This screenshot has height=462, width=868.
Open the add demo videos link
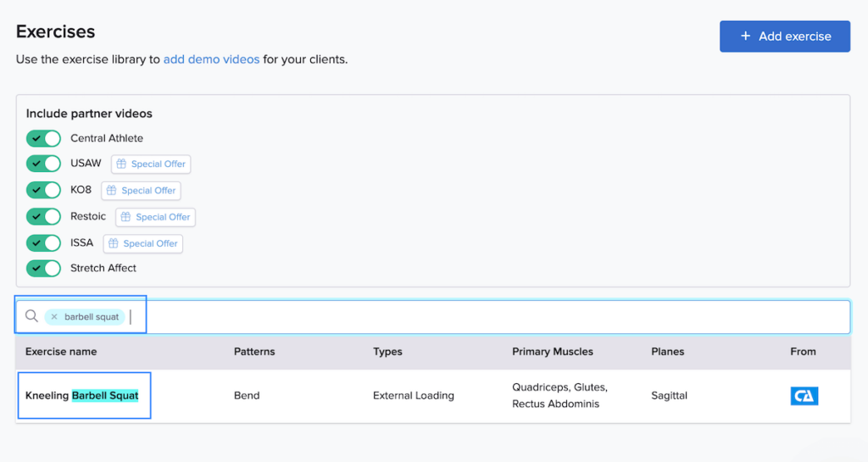point(211,59)
